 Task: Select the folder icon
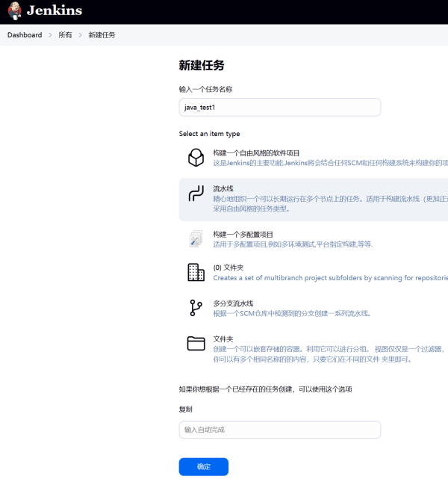pos(196,344)
